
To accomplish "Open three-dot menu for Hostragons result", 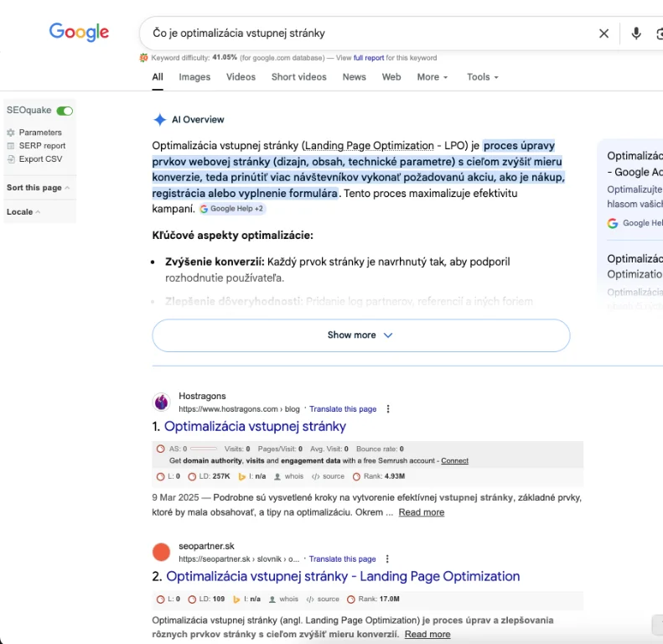I will click(388, 409).
